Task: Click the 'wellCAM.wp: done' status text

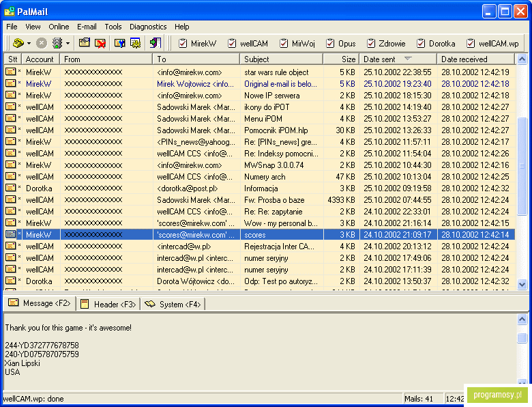Action: pyautogui.click(x=33, y=399)
